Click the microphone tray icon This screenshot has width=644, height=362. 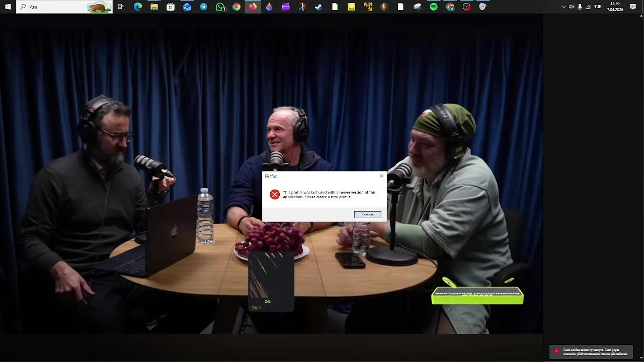(x=580, y=7)
